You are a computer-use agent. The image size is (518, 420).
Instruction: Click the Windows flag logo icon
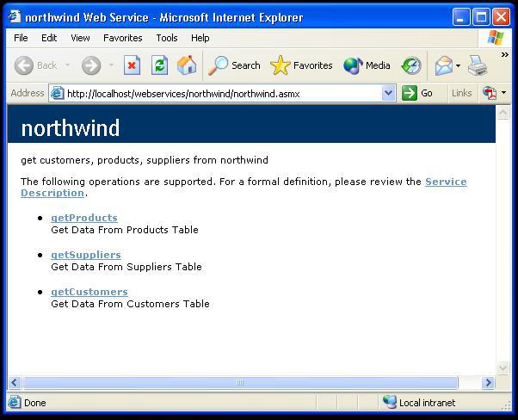(496, 38)
